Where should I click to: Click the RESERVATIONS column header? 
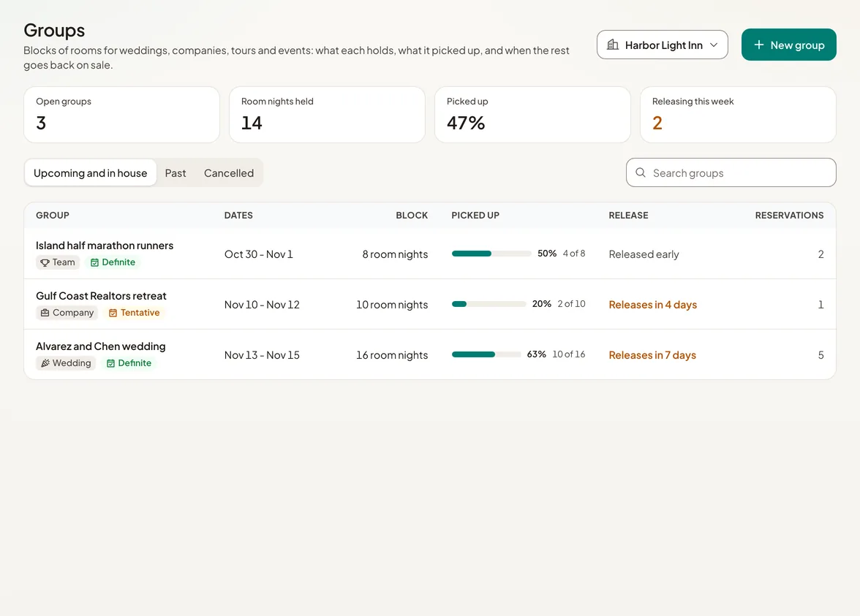(x=789, y=216)
